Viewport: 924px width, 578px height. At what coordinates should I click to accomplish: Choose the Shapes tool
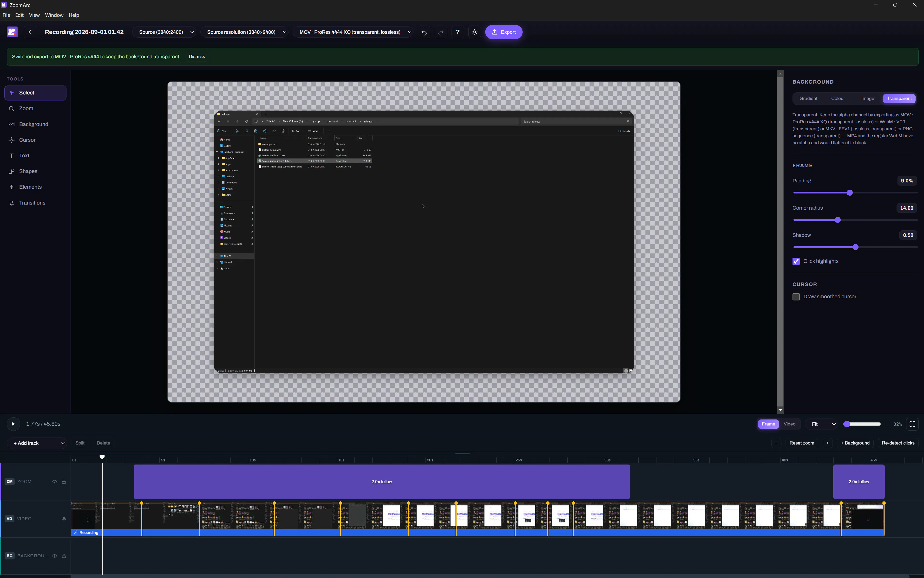pyautogui.click(x=35, y=171)
